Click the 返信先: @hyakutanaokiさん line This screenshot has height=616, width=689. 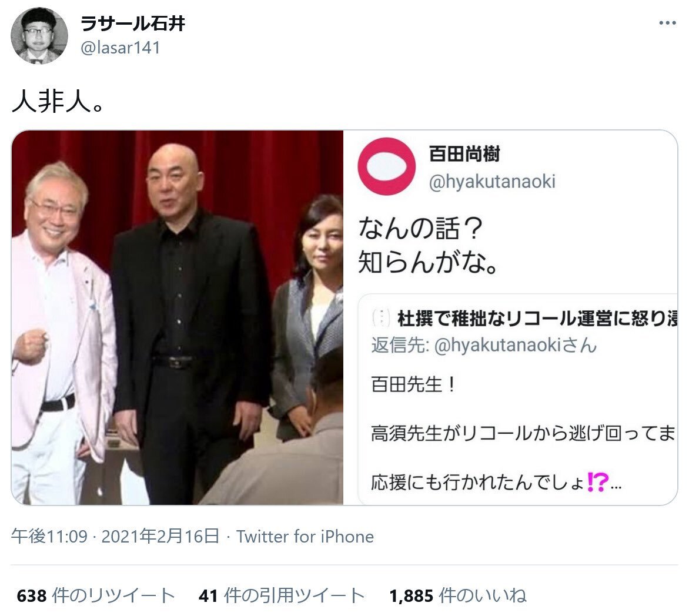(x=484, y=346)
